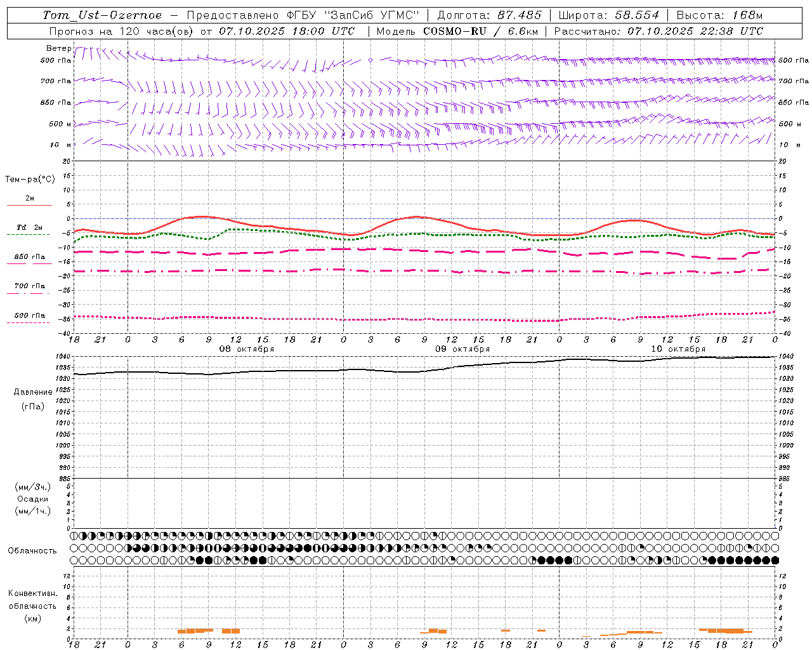Click the Td 2м dew point legend entry
The width and height of the screenshot is (812, 650).
[30, 227]
